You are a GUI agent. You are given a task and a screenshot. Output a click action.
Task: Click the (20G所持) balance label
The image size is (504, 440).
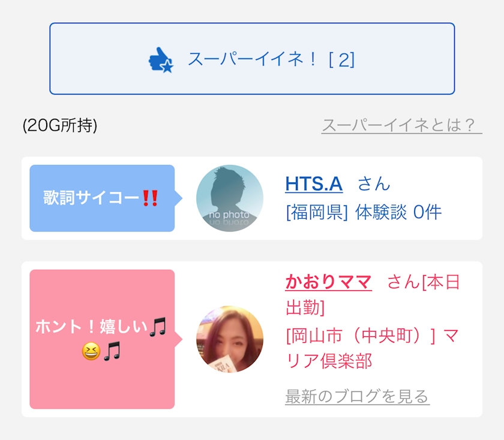coord(60,125)
